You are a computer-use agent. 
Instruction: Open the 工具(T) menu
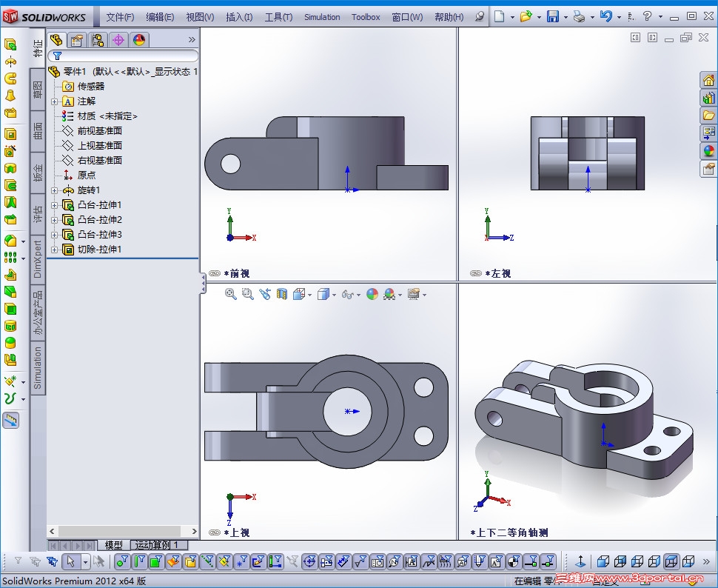coord(278,17)
